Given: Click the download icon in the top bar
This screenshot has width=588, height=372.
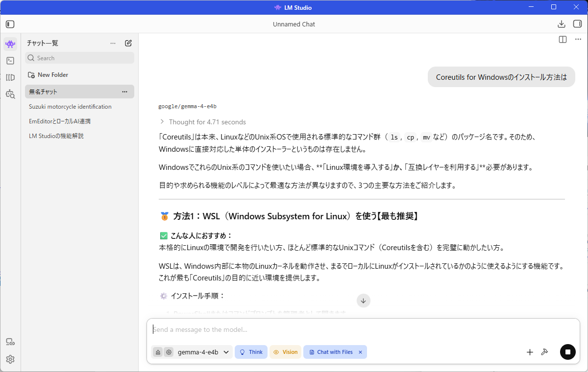Looking at the screenshot, I should 562,24.
